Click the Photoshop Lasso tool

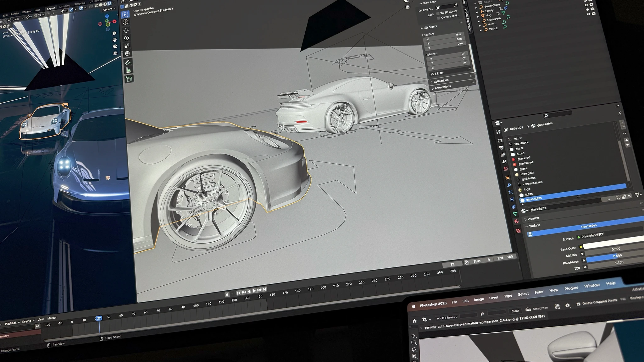[414, 349]
